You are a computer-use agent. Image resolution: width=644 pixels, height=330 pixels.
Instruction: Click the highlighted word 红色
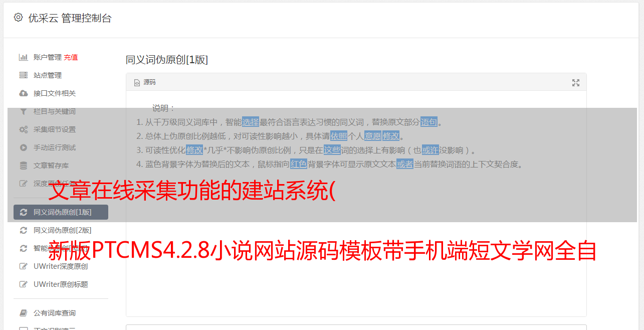299,164
